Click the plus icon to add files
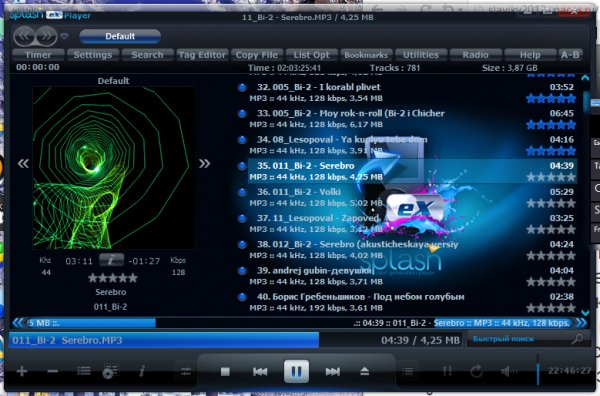Viewport: 600px width, 396px height. 22,371
